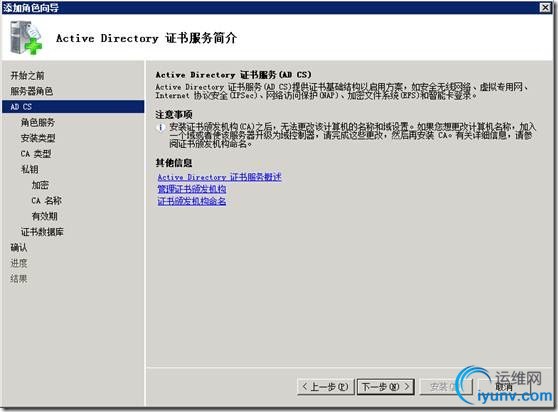558x412 pixels.
Task: Click the 上一步 back button
Action: [x=325, y=387]
